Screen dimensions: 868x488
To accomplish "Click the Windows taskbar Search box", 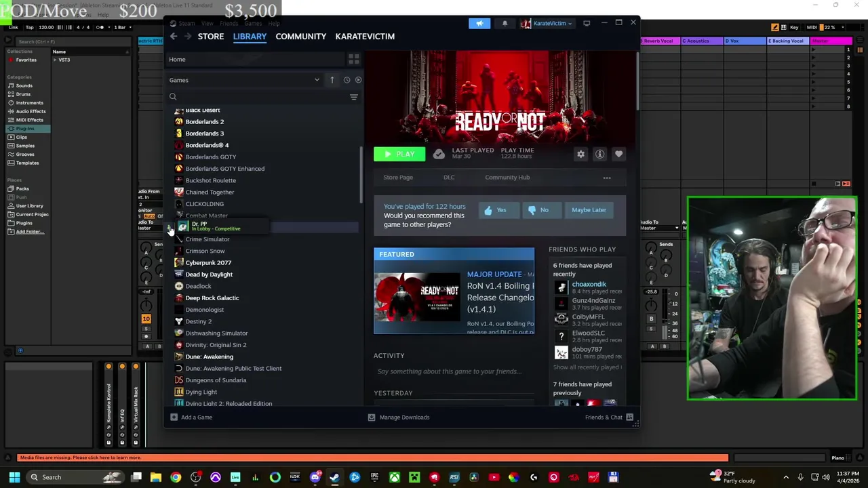I will click(x=76, y=477).
